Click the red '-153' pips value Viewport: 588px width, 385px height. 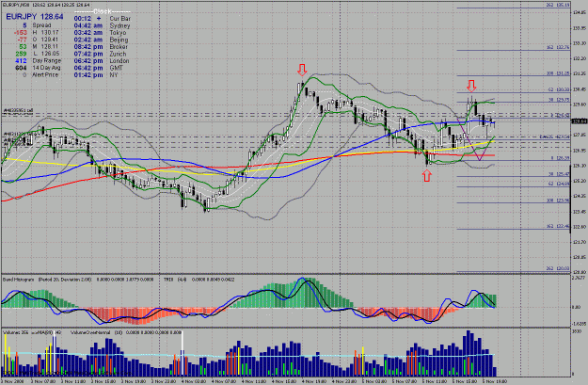(x=21, y=32)
